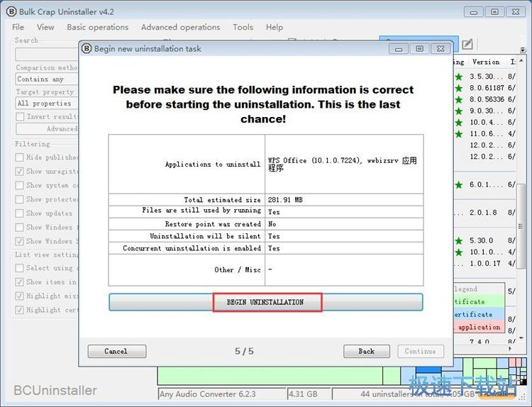The width and height of the screenshot is (532, 407).
Task: Click star rating beside version 9.0.30
Action: [459, 111]
